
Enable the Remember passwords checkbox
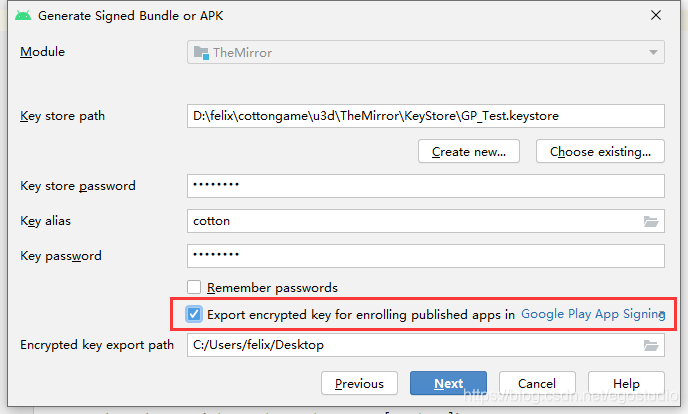point(195,287)
